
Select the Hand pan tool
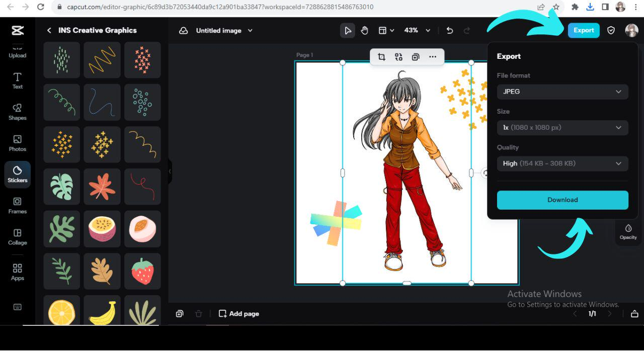365,31
